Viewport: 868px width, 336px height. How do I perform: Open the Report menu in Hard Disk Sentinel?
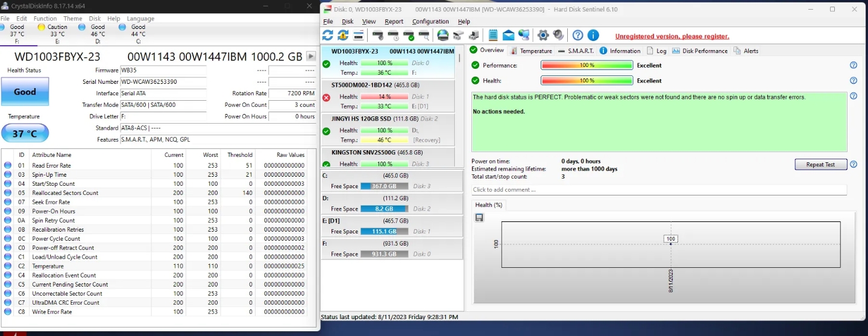pos(394,22)
